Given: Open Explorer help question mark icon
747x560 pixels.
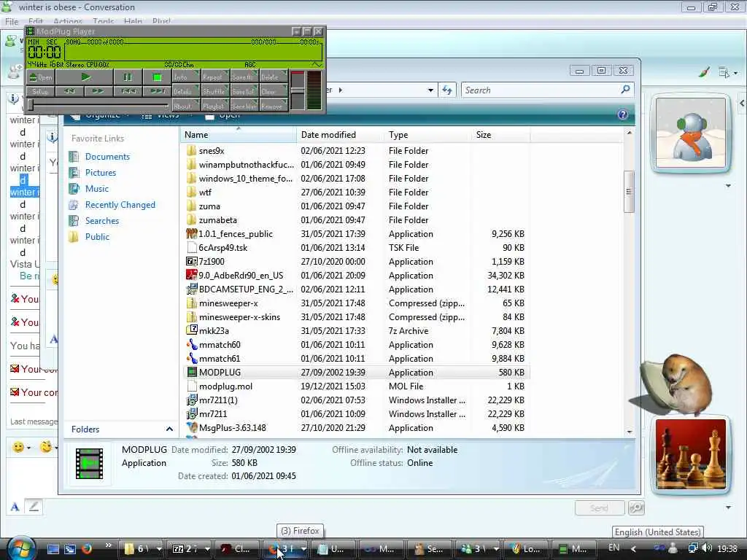Looking at the screenshot, I should 622,114.
